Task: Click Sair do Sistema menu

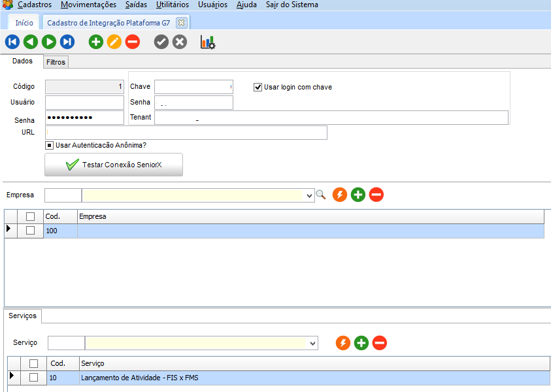Action: pyautogui.click(x=292, y=5)
